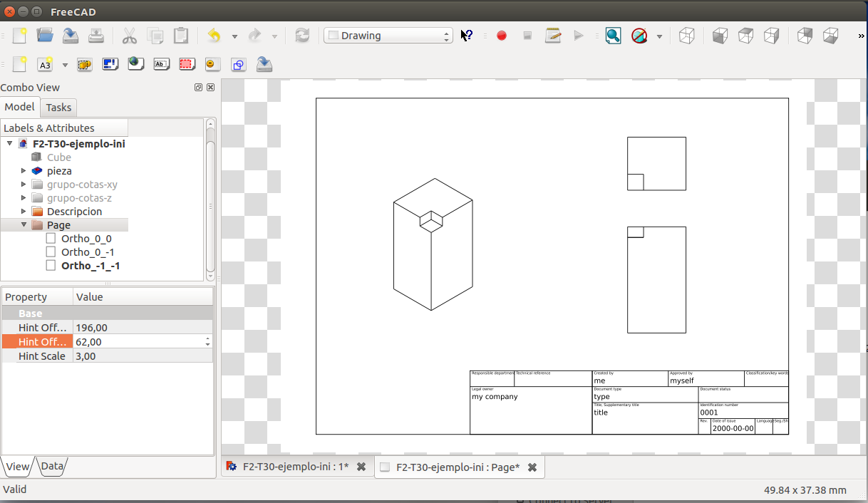
Task: Expand the pieza tree item
Action: 24,171
